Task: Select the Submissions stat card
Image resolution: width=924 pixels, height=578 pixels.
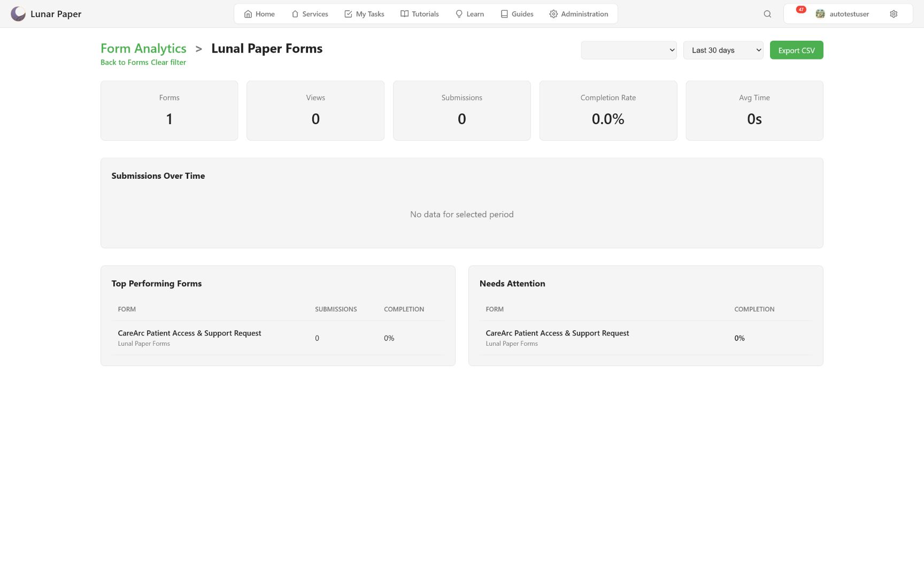Action: 462,111
